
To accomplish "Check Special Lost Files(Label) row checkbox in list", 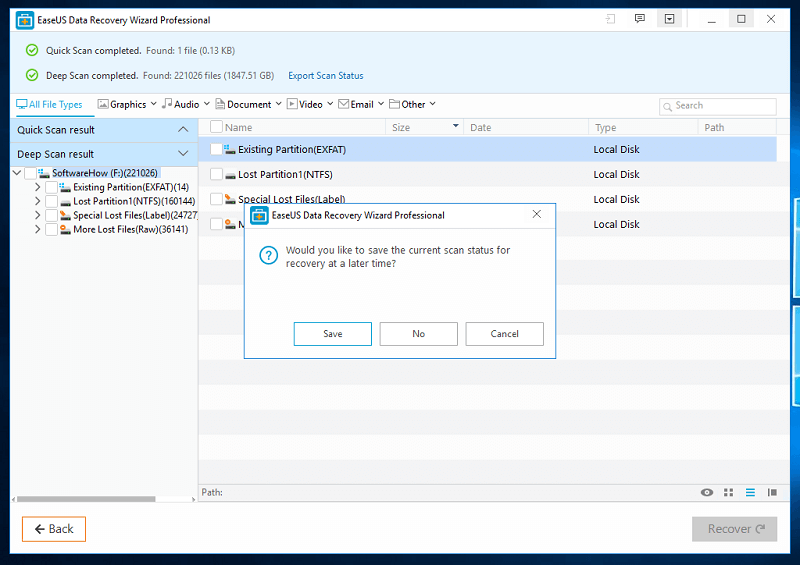I will pos(216,199).
